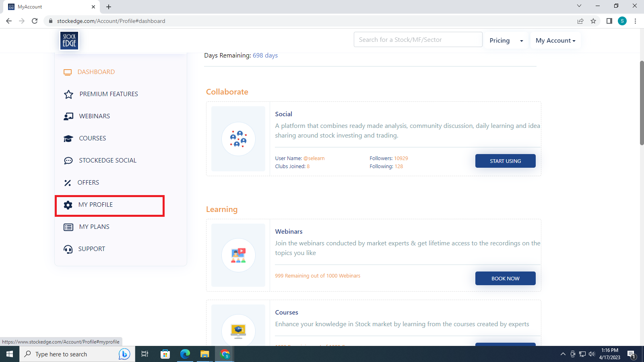Click the Courses graduation cap icon

click(x=68, y=138)
